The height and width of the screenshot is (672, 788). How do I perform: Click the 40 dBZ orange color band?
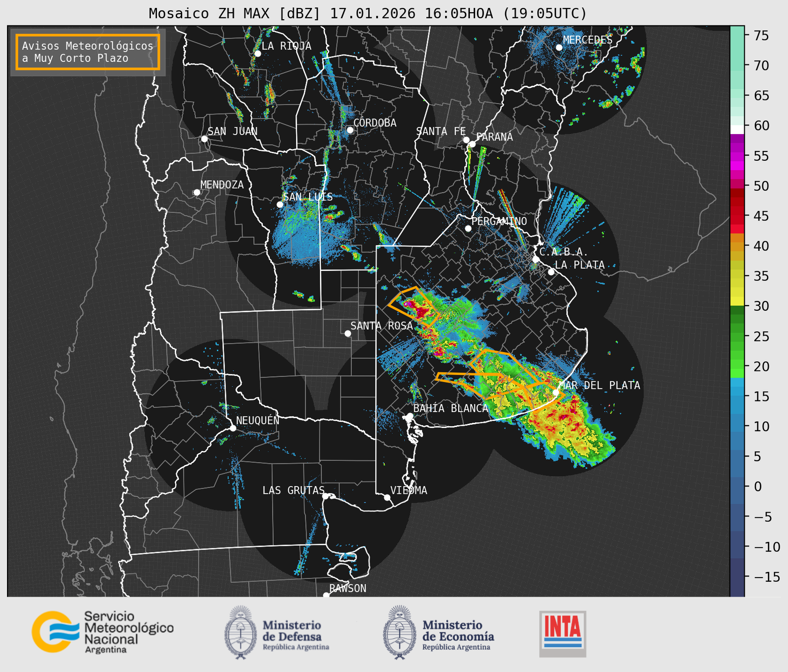click(x=737, y=246)
